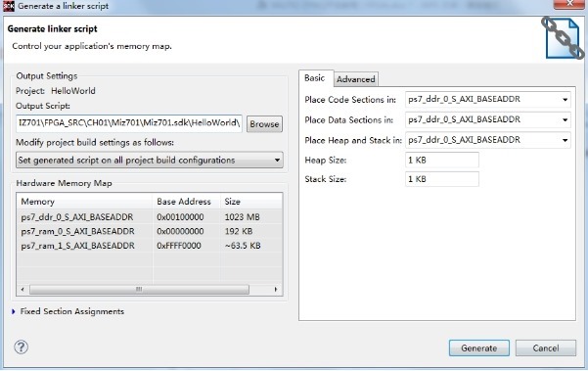Select the Basic tab
The image size is (588, 371).
click(315, 78)
